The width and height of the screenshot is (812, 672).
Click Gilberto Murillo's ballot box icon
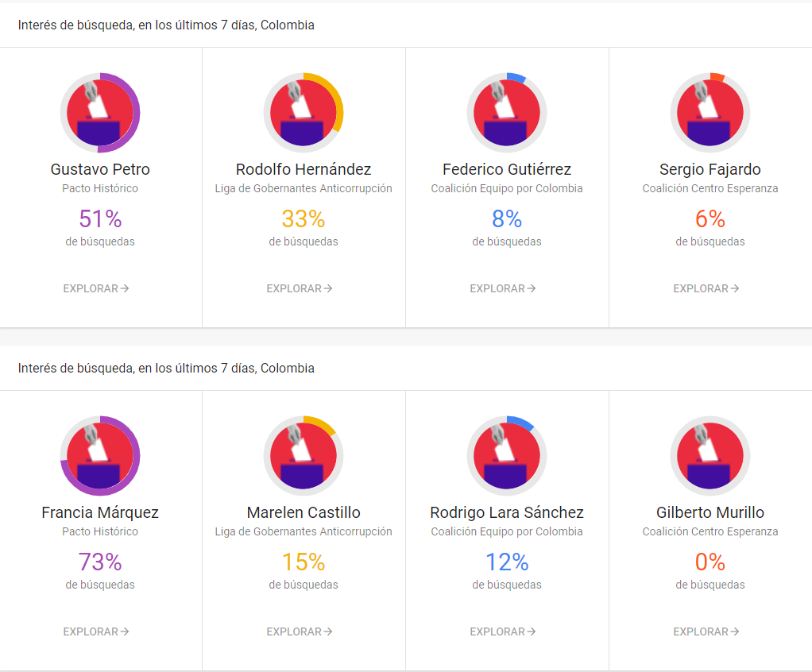point(710,456)
